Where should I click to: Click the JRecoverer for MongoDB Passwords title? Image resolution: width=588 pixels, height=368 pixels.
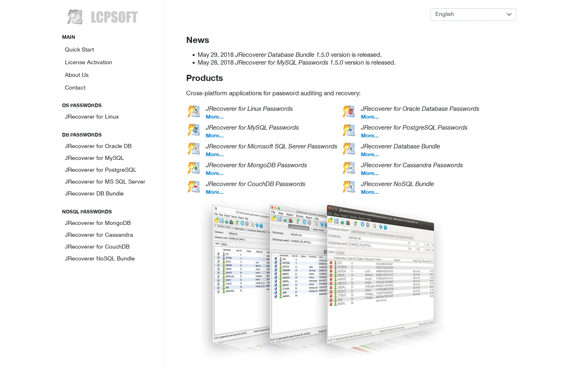256,165
